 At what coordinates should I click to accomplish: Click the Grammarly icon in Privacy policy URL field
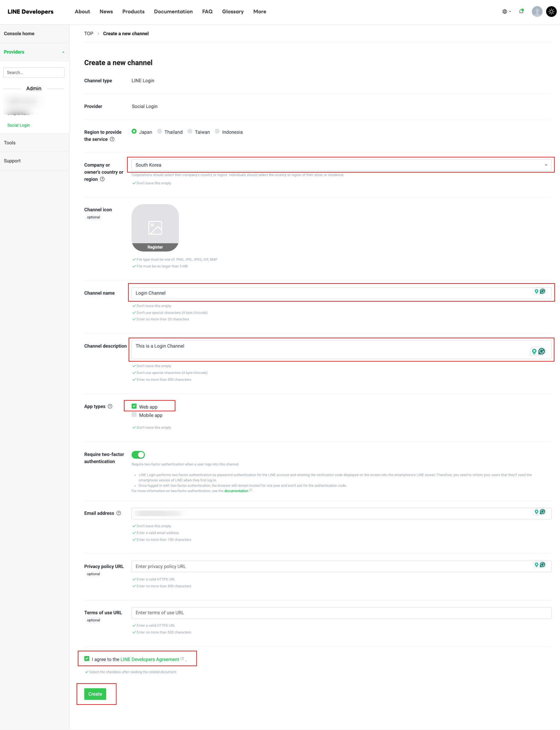pos(542,565)
